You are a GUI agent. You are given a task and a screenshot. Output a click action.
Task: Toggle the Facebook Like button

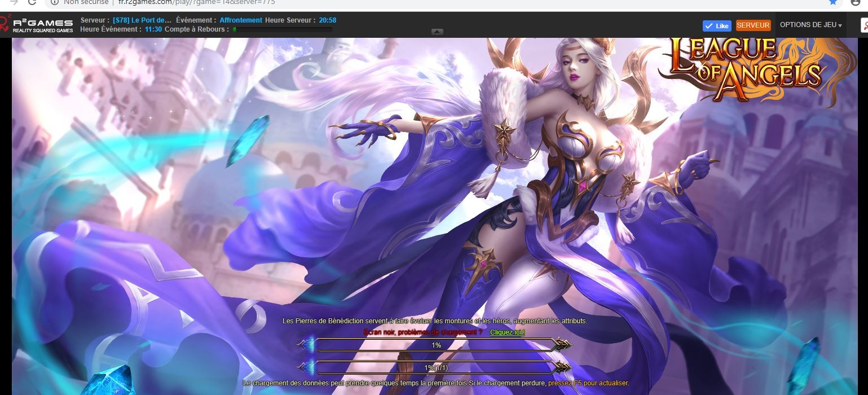(717, 25)
